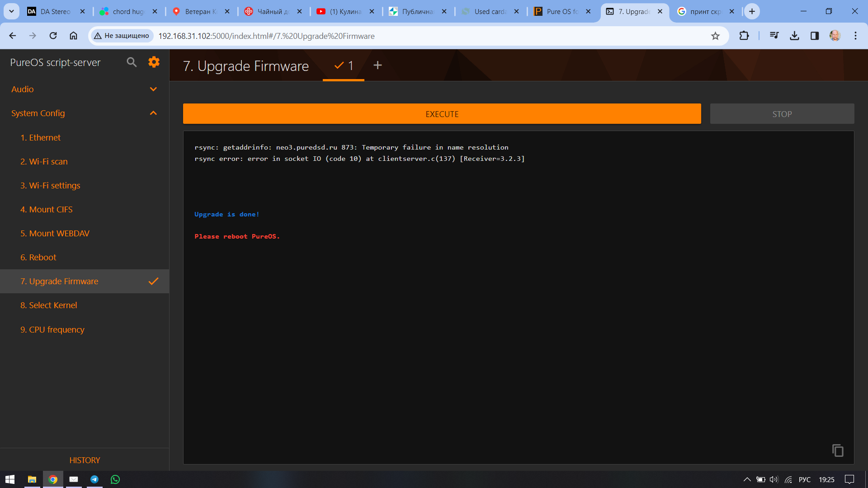Open the script-server search icon
This screenshot has height=488, width=868.
coord(132,62)
